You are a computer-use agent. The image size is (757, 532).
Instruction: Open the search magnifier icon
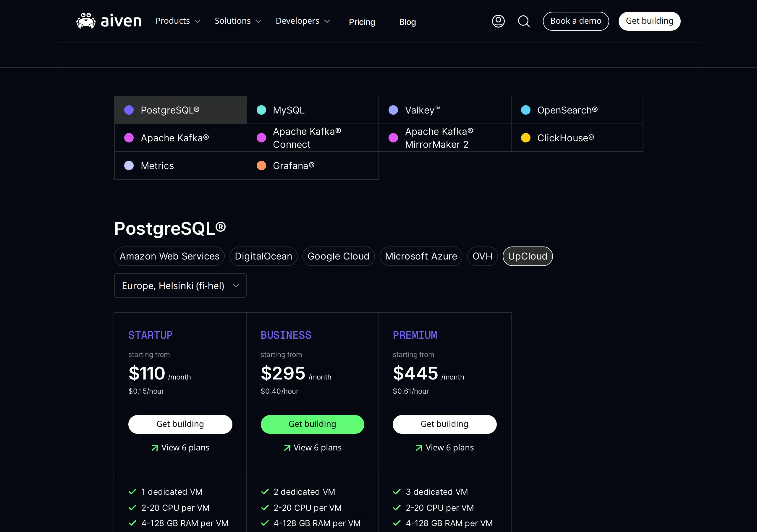tap(524, 21)
